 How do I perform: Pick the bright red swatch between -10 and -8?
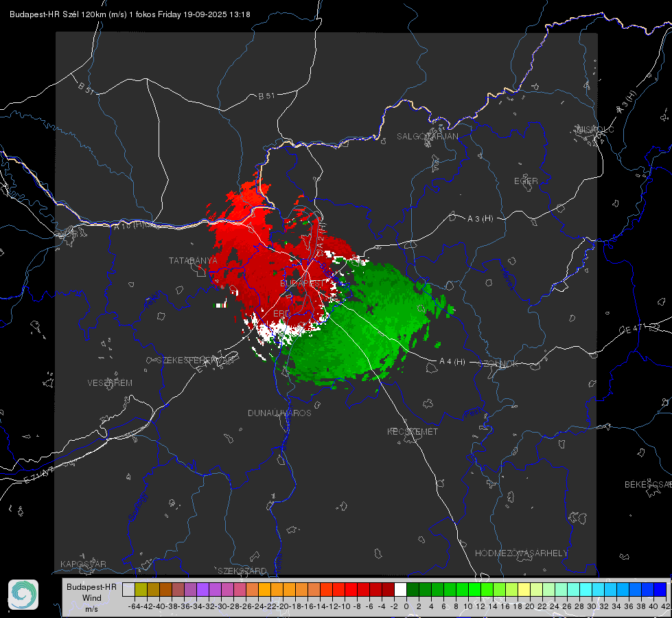click(351, 589)
